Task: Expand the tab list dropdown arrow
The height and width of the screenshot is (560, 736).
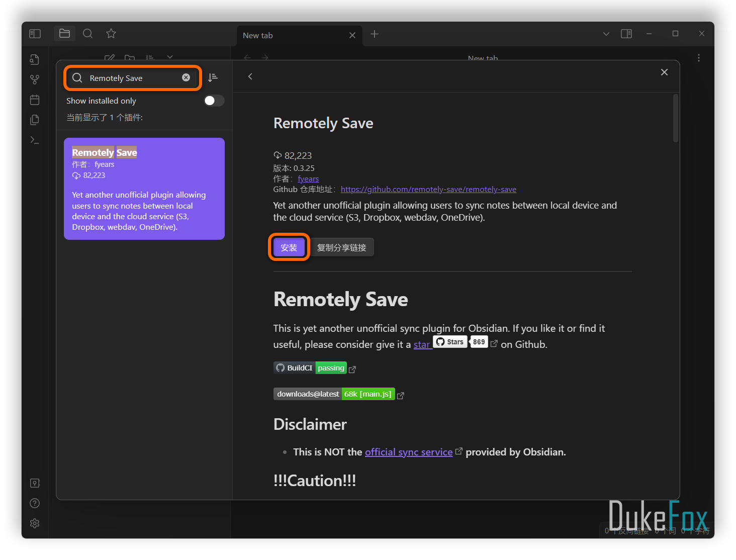Action: pos(606,34)
